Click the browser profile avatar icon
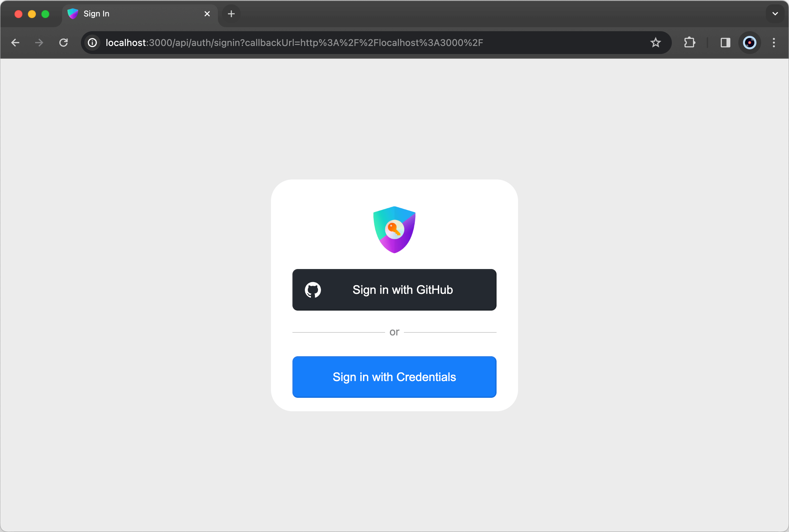The image size is (789, 532). pos(749,42)
